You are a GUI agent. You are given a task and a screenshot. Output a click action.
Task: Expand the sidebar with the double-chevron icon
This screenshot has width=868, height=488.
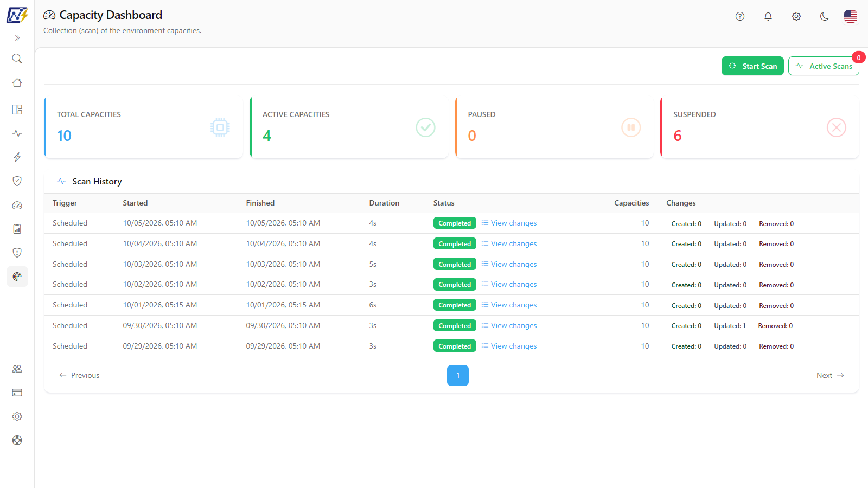(x=17, y=38)
